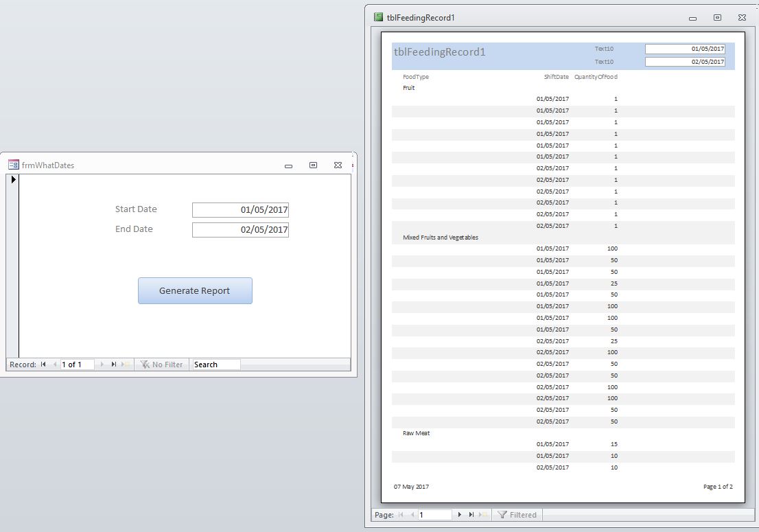The height and width of the screenshot is (532, 759).
Task: Minimize the frmWhatDates window
Action: pyautogui.click(x=288, y=165)
